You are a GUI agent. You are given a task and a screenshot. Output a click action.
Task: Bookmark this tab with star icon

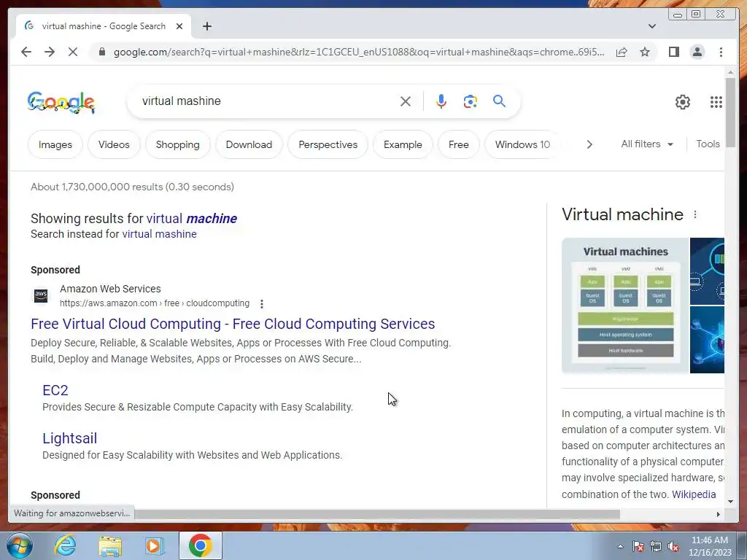pos(645,52)
